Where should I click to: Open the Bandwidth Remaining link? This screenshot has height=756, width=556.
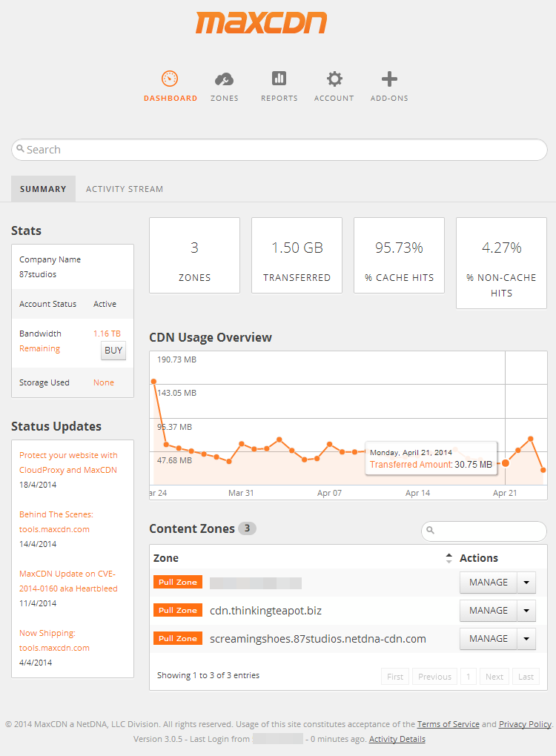pyautogui.click(x=39, y=348)
